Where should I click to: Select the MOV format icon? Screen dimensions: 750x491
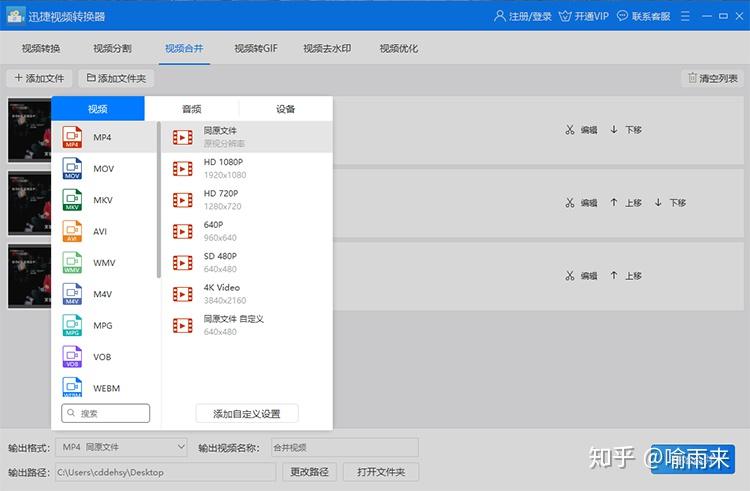(x=72, y=168)
